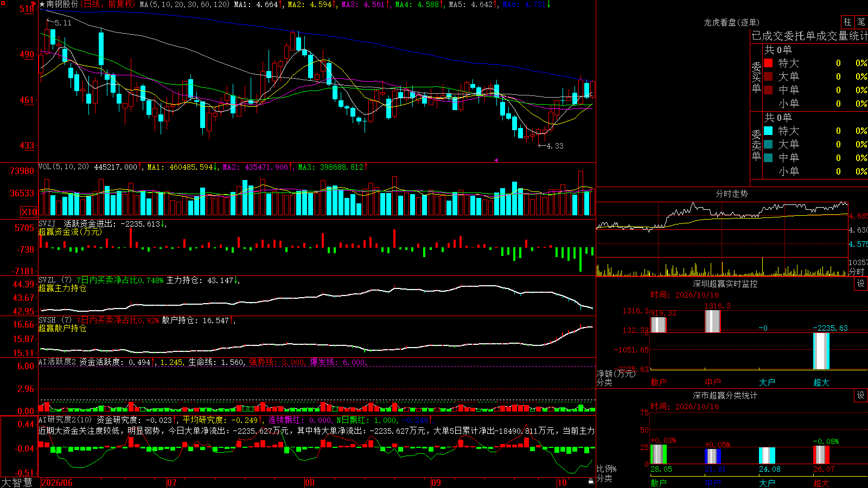This screenshot has width=868, height=488.
Task: Click the red question-mark help icon
Action: (33, 4)
